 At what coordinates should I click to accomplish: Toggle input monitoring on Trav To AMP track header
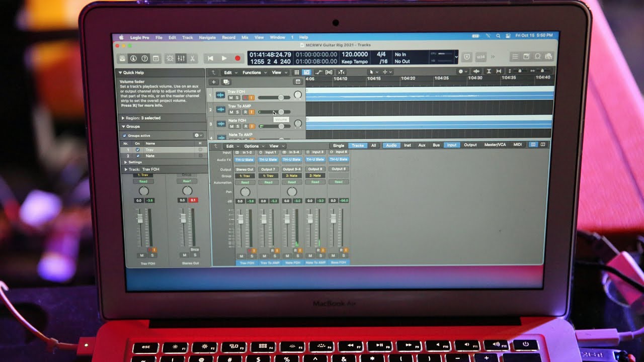(252, 112)
